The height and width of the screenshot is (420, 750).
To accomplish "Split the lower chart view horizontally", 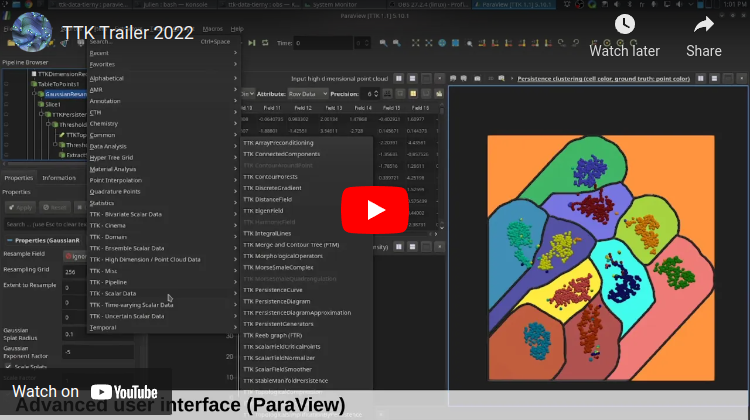I will pos(398,246).
